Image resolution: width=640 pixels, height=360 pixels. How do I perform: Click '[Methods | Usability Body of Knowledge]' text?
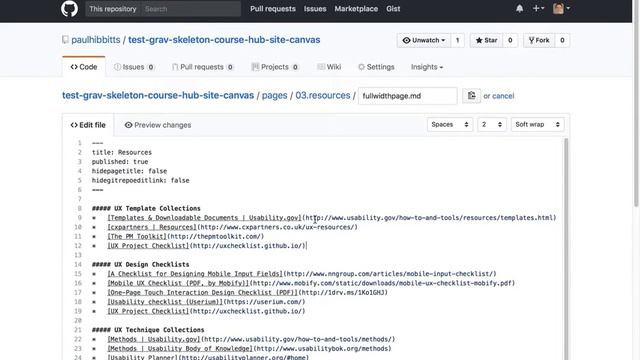pos(180,349)
